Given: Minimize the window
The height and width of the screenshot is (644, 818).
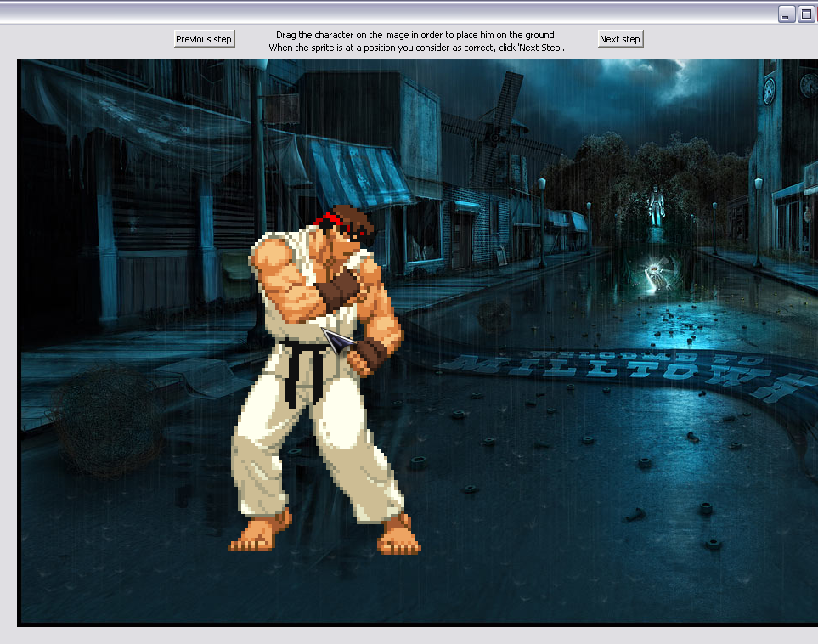Looking at the screenshot, I should coord(787,14).
